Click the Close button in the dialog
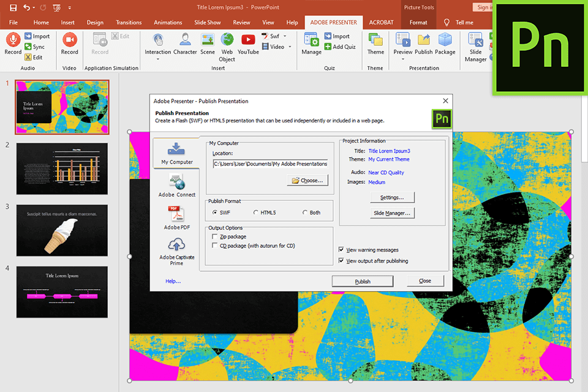Viewport: 588px width, 392px height. [425, 281]
